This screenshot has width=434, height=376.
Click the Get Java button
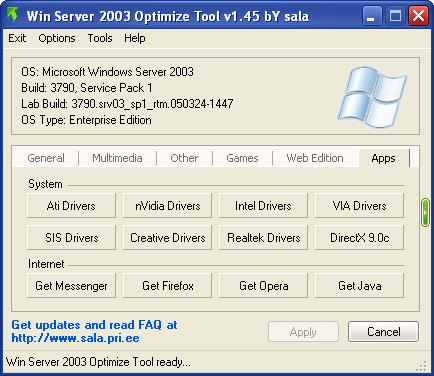[x=359, y=286]
